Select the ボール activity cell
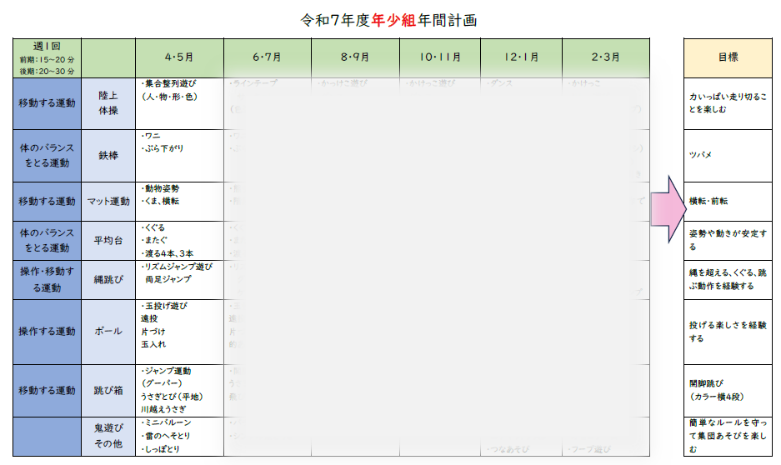The image size is (781, 465). tap(108, 331)
